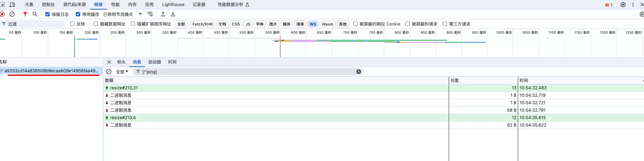The height and width of the screenshot is (161, 644).
Task: Export HAR file download icon
Action: pos(173,14)
